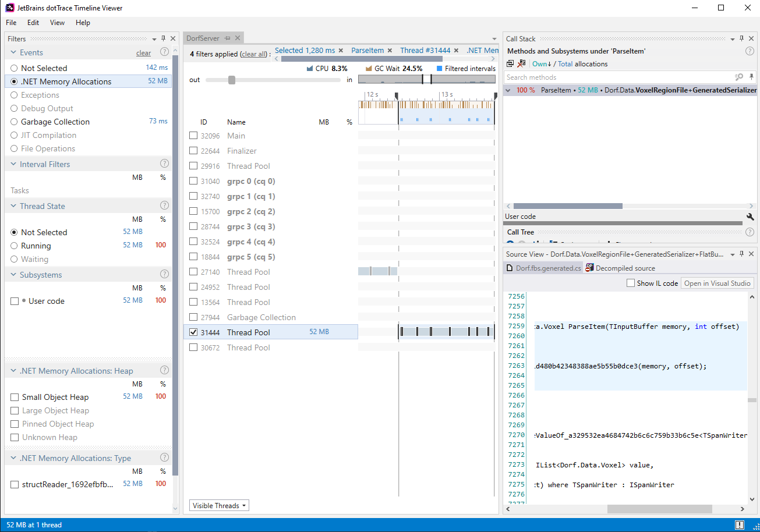Click the zoom out/in slider handle

coord(232,80)
